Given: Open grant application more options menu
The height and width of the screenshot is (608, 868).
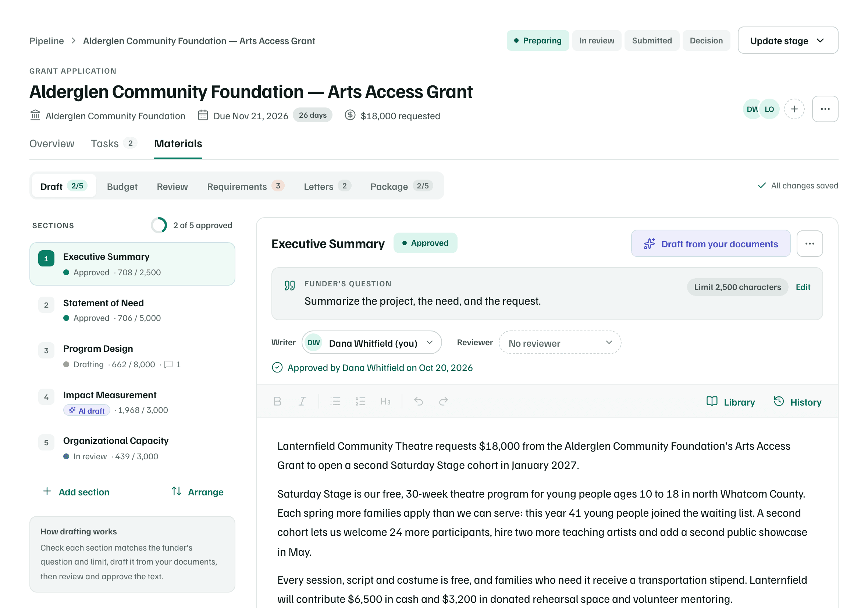Looking at the screenshot, I should (825, 109).
